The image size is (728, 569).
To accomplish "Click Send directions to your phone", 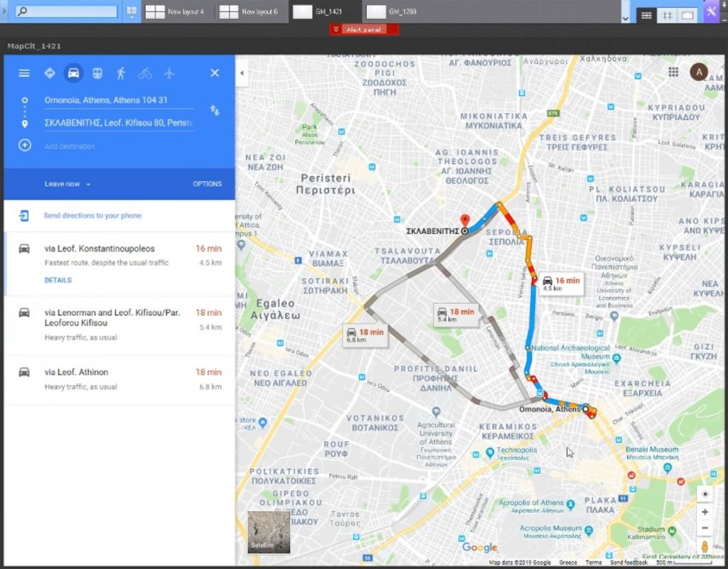I will click(x=92, y=216).
